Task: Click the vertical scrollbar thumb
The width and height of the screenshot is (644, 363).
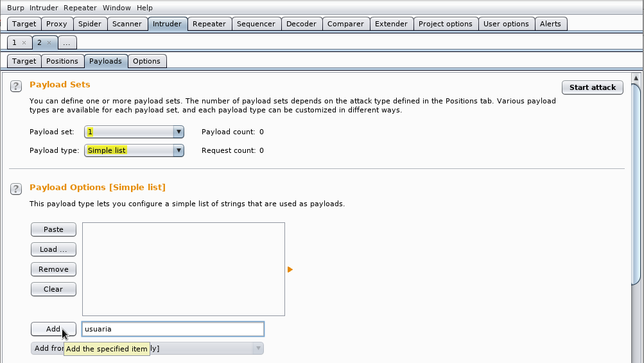Action: [x=636, y=184]
